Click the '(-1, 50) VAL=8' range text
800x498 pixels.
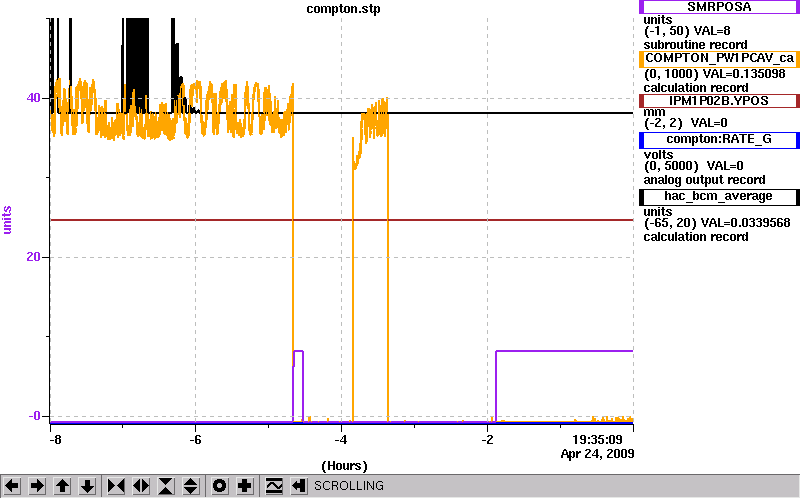pyautogui.click(x=687, y=32)
